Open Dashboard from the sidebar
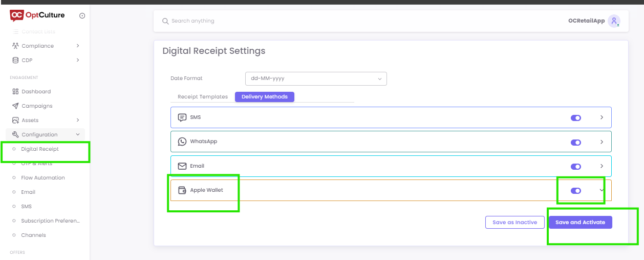Image resolution: width=644 pixels, height=260 pixels. point(36,91)
